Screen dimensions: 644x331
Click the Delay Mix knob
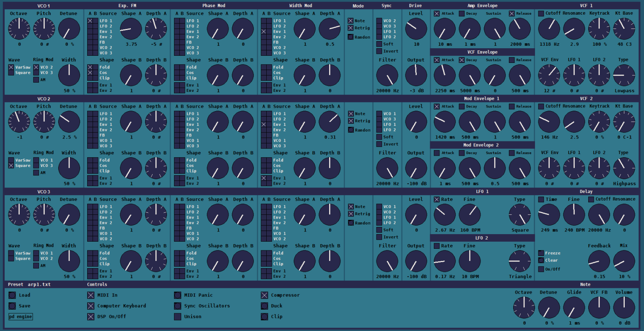[624, 261]
